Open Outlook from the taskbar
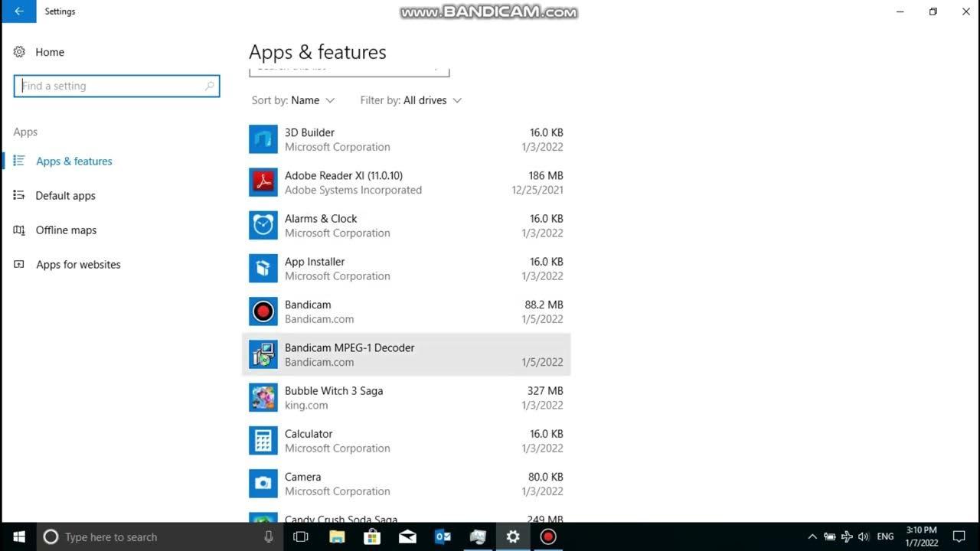Screen dimensions: 980x551 tap(443, 536)
